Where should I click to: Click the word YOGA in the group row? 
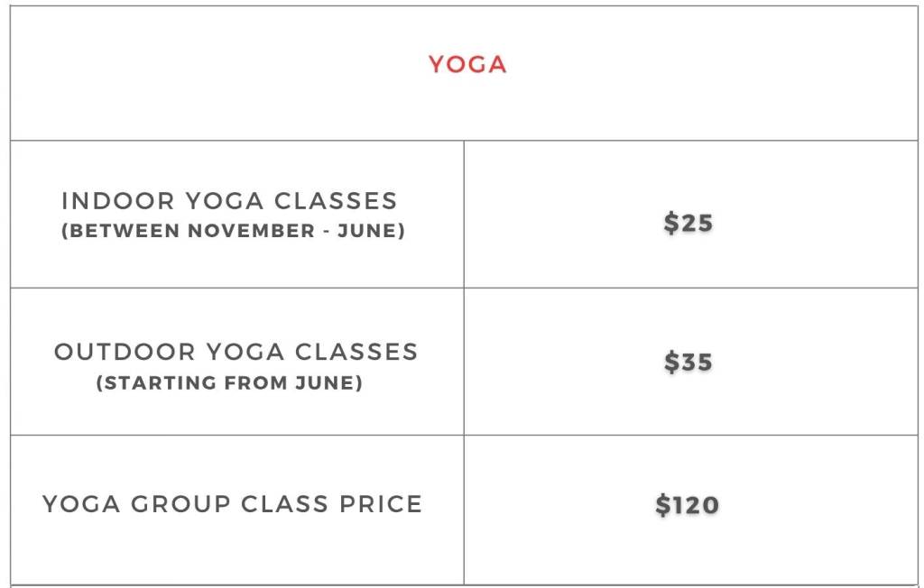81,504
